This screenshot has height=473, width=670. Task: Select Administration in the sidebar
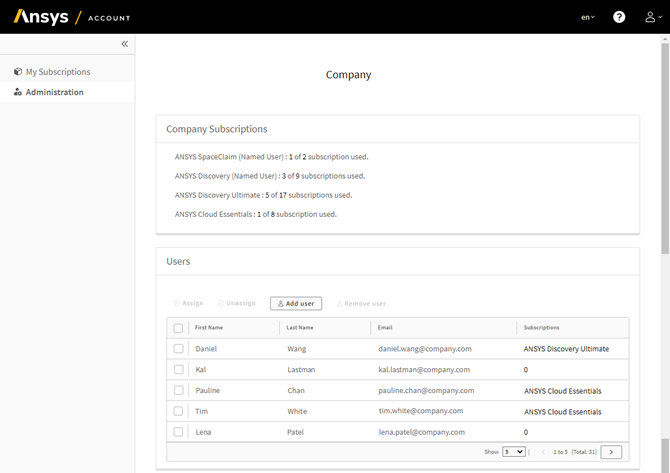coord(55,92)
